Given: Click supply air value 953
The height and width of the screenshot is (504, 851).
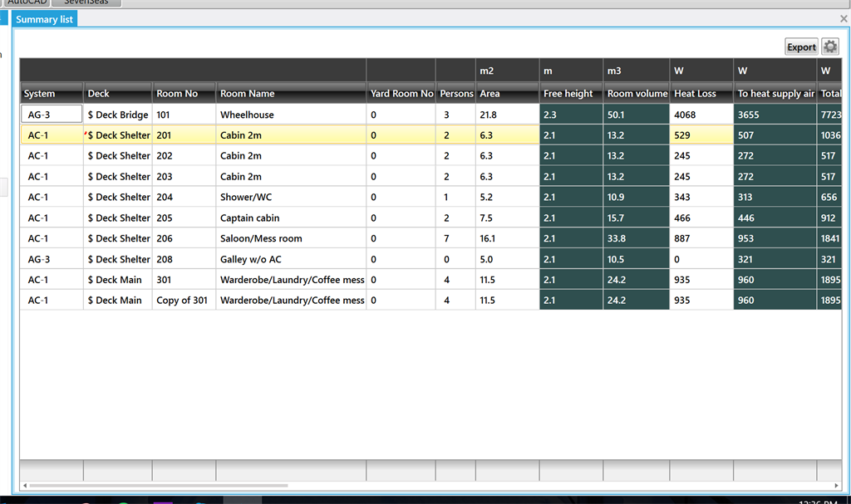Looking at the screenshot, I should point(775,238).
